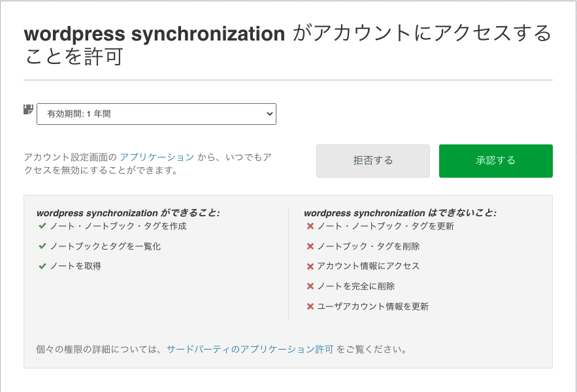Click the 拒否する button

372,161
